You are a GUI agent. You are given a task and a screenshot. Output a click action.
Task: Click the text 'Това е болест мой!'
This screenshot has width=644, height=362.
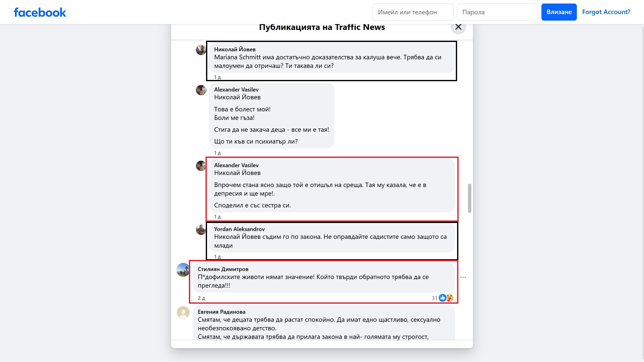(242, 109)
